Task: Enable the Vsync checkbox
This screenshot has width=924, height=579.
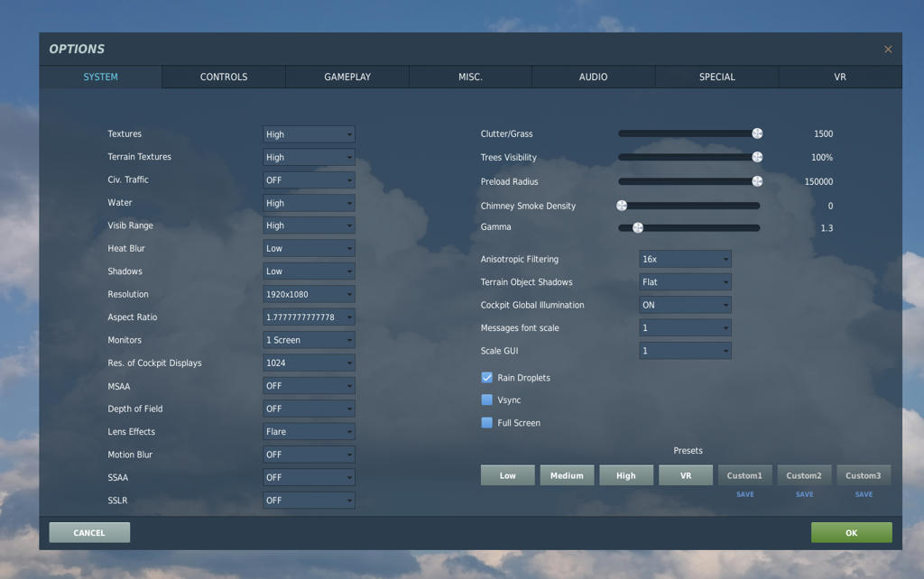Action: point(487,400)
